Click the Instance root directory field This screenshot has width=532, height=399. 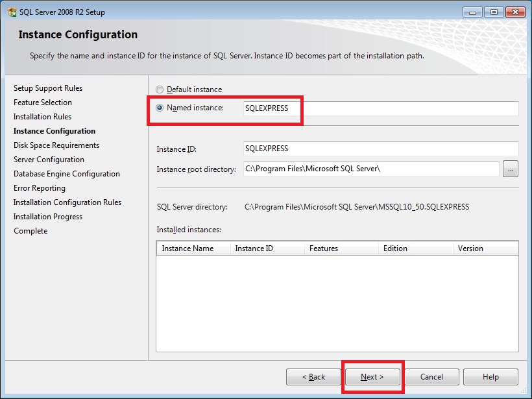pos(371,169)
